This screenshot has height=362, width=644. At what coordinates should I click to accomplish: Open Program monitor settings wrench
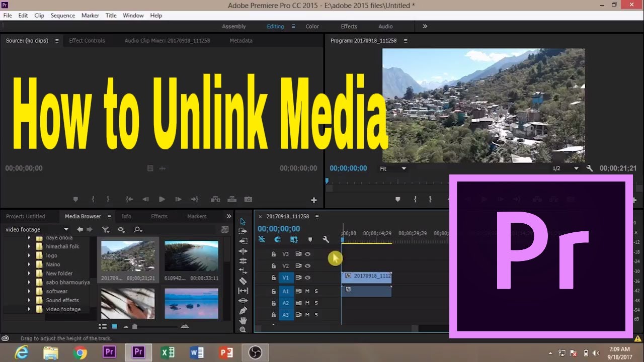[x=590, y=168]
